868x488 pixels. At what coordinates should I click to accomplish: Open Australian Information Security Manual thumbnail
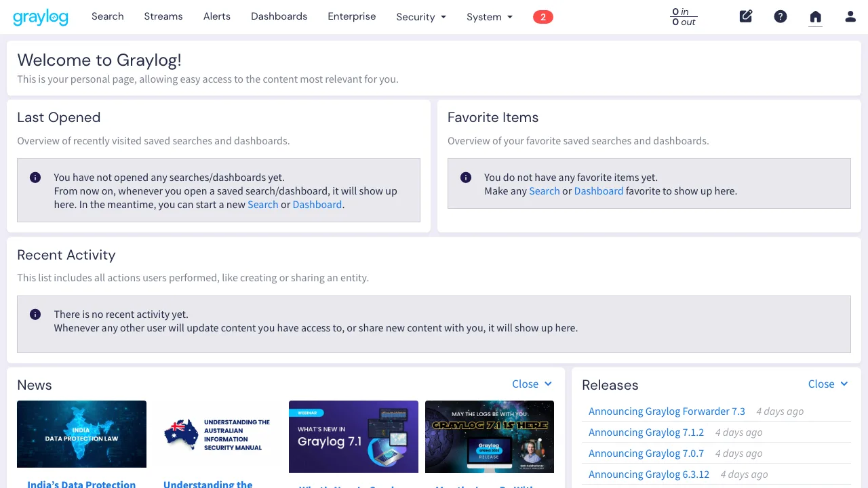[218, 434]
